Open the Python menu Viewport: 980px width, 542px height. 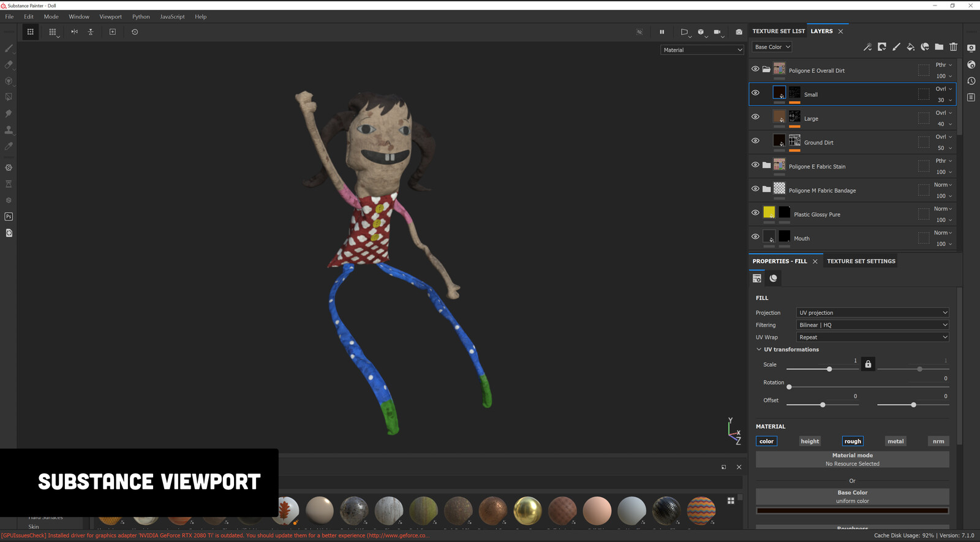(141, 17)
